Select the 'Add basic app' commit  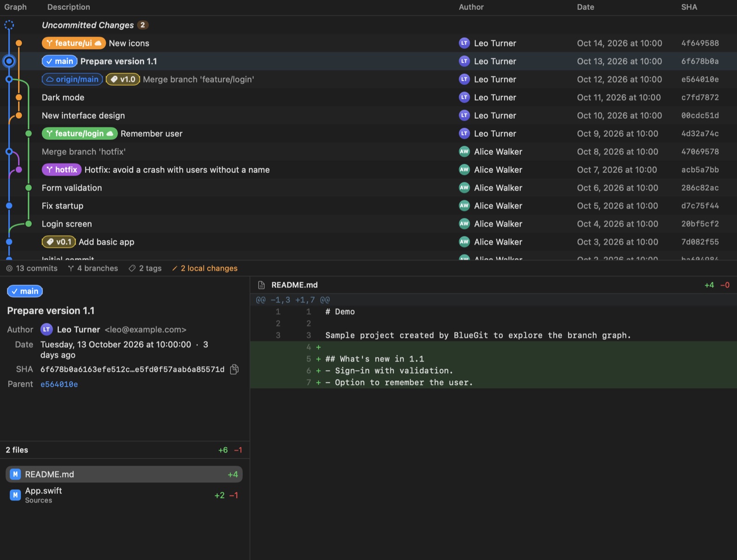click(368, 242)
